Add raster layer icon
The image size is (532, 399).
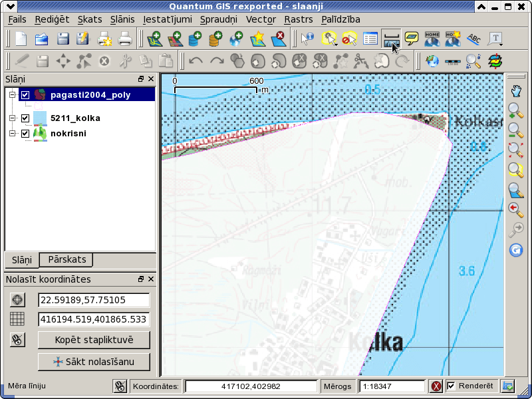[175, 39]
